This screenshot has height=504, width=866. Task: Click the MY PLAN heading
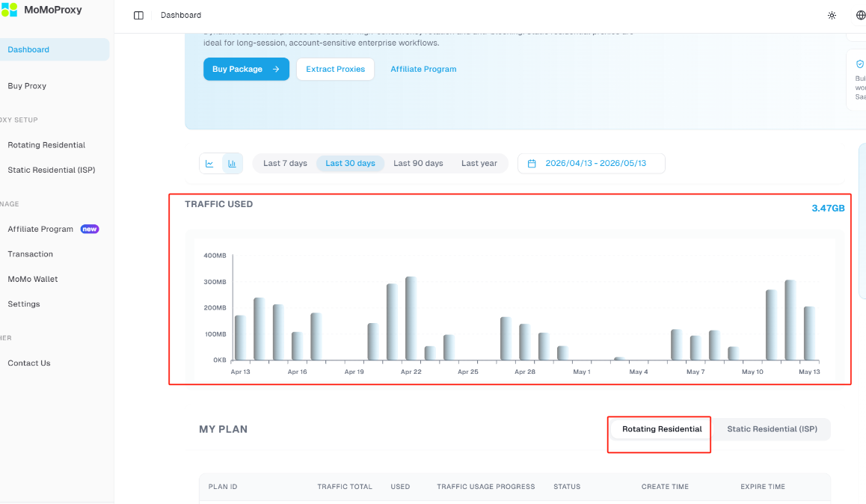(x=223, y=429)
